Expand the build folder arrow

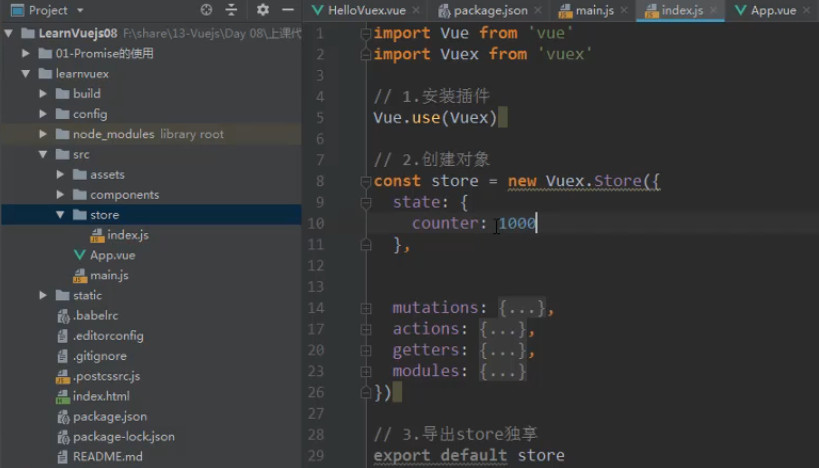click(x=43, y=93)
